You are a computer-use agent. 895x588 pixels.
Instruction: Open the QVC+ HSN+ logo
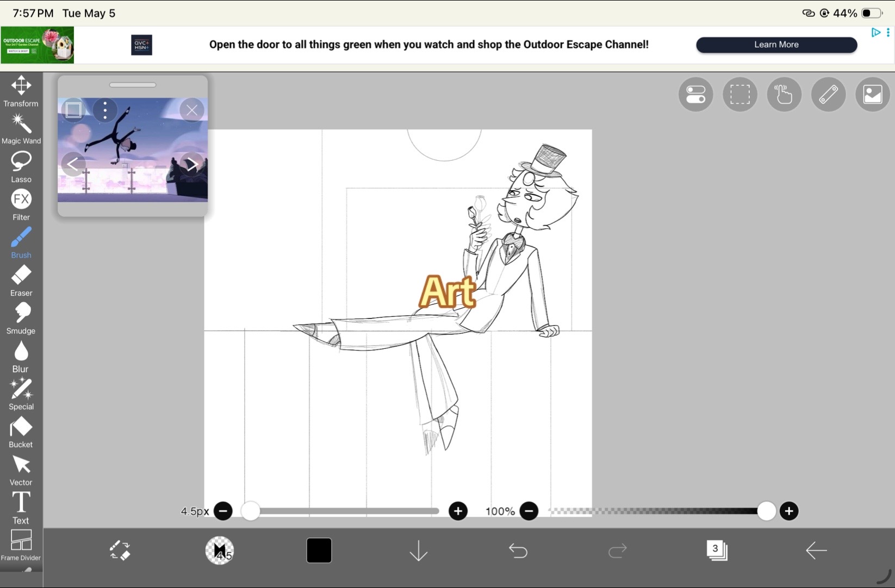click(141, 45)
